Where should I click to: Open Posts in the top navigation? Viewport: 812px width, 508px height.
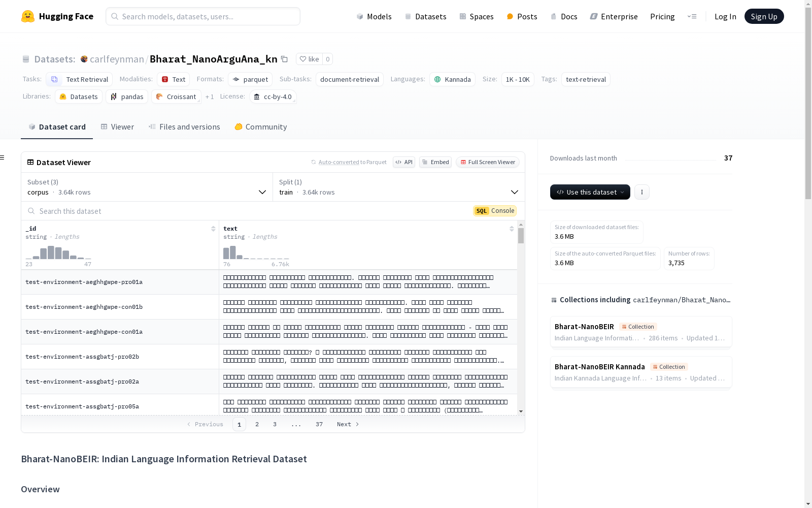coord(522,16)
